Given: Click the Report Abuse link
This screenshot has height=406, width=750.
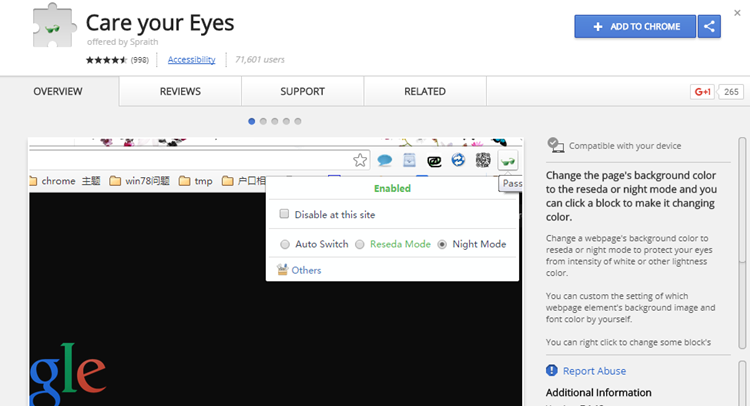Looking at the screenshot, I should [x=594, y=371].
